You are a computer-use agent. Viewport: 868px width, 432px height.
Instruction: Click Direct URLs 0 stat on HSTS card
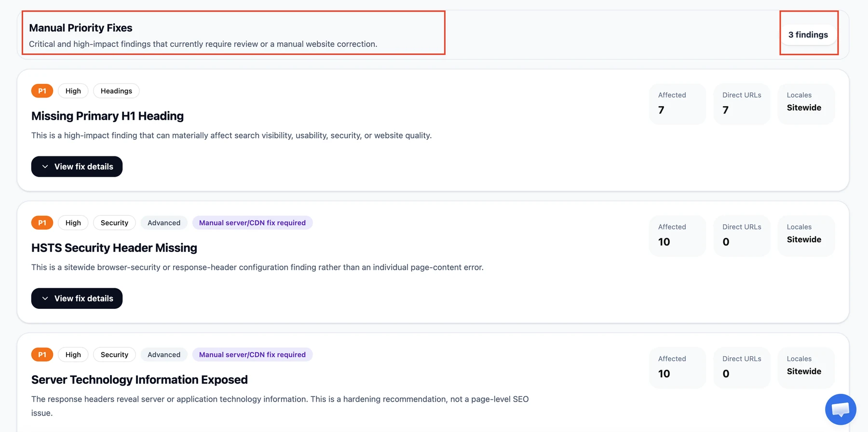pyautogui.click(x=742, y=236)
